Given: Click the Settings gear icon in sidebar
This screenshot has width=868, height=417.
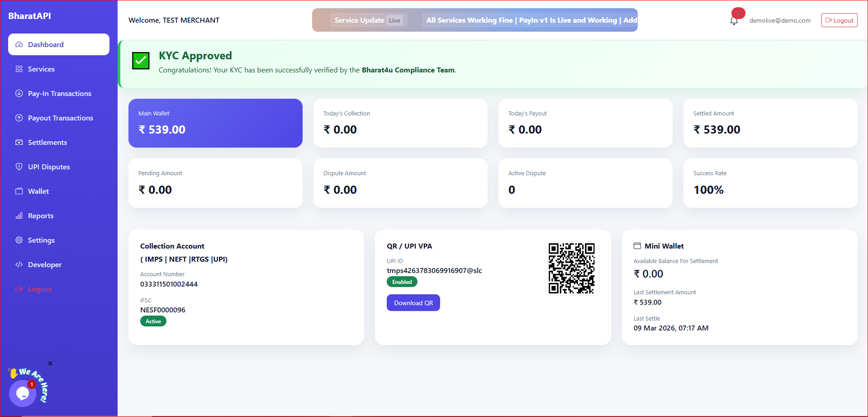Looking at the screenshot, I should pyautogui.click(x=19, y=240).
